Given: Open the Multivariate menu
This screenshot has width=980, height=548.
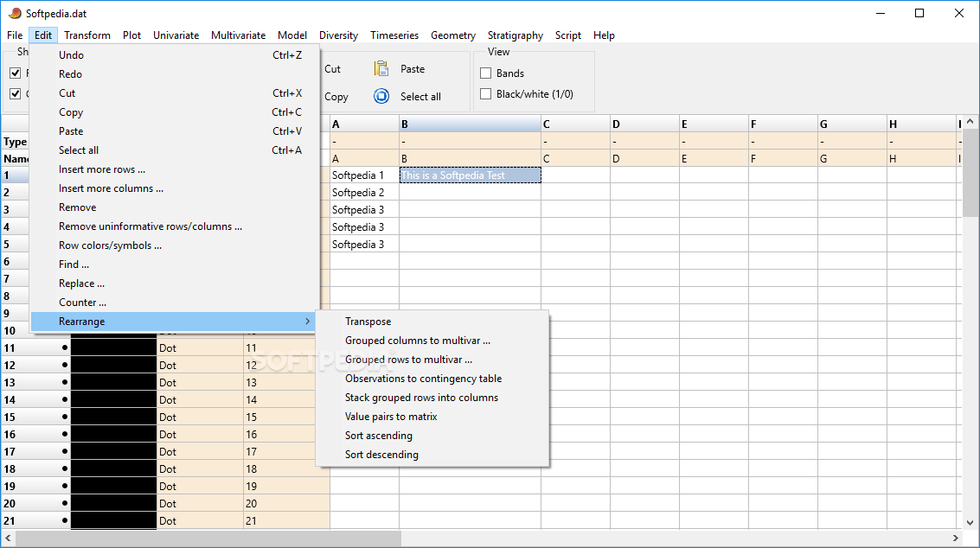Looking at the screenshot, I should pos(238,35).
